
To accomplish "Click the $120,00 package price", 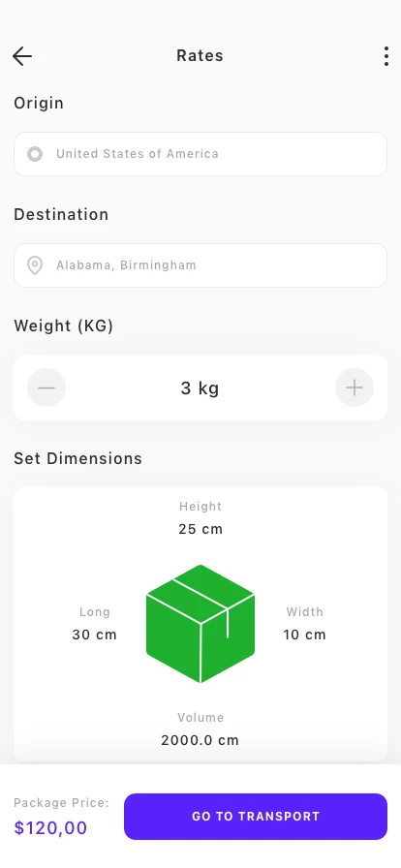I will (x=50, y=827).
